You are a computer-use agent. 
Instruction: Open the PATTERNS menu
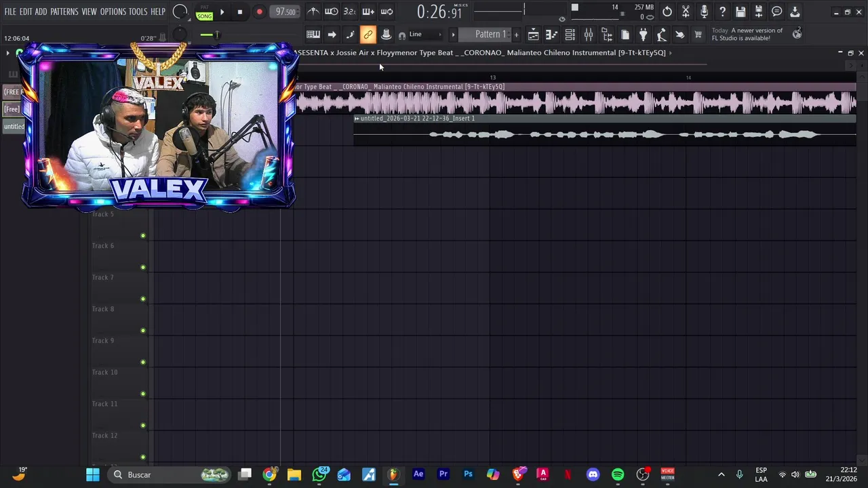coord(64,12)
